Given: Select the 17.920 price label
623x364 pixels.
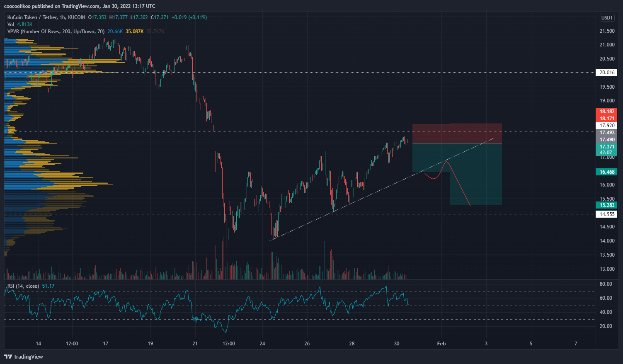Looking at the screenshot, I should click(607, 126).
